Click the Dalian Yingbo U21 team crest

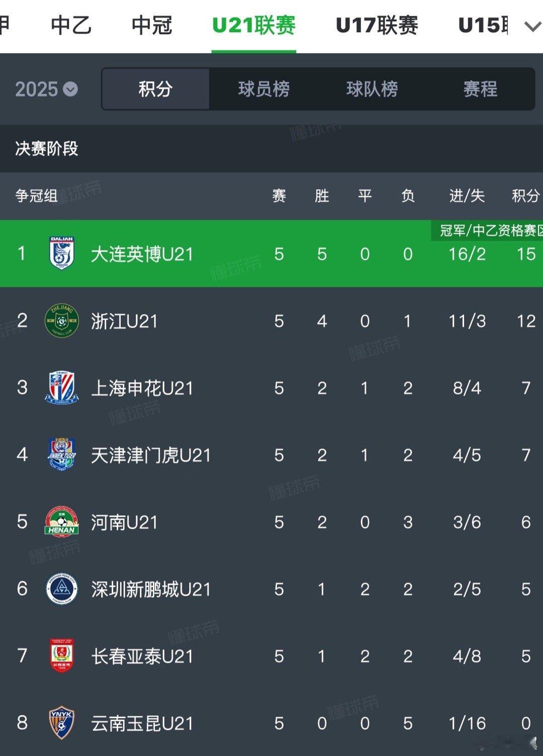[62, 253]
